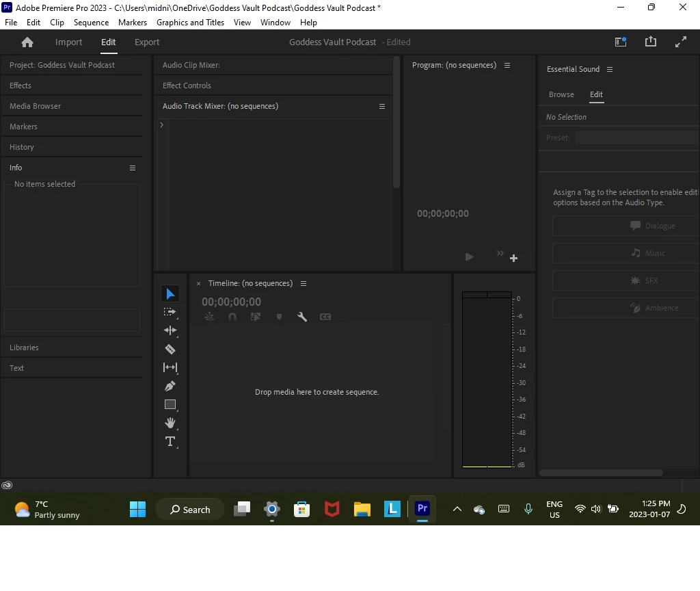Open Info panel menu
Image resolution: width=700 pixels, height=591 pixels.
(x=133, y=168)
